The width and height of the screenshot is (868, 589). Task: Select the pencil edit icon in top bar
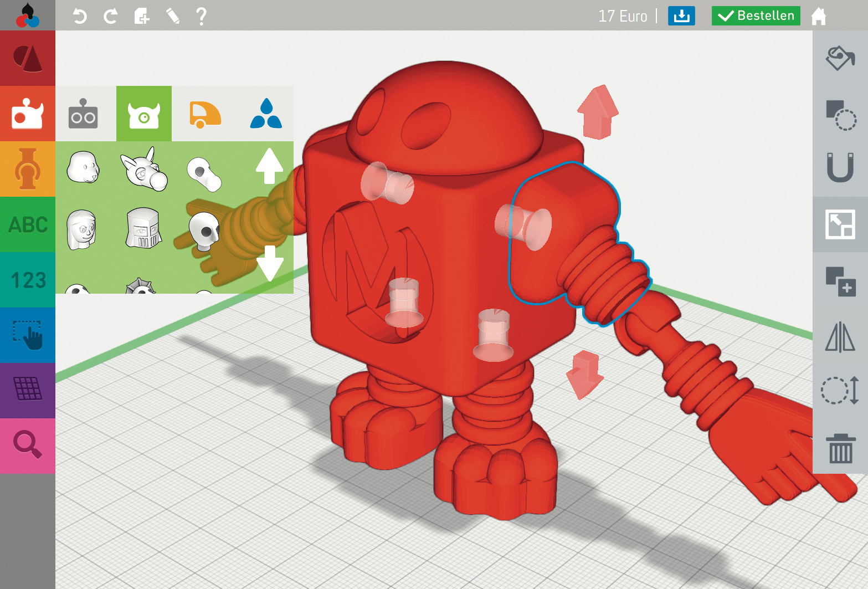pyautogui.click(x=173, y=16)
